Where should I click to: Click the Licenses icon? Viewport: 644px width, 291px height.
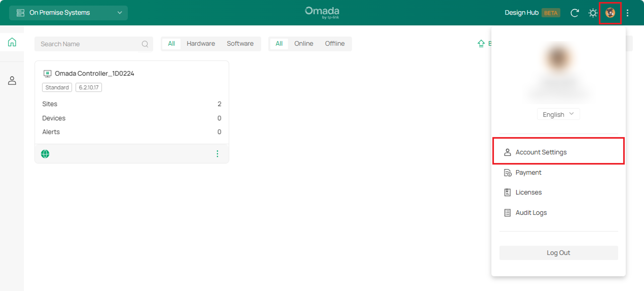[x=507, y=192]
